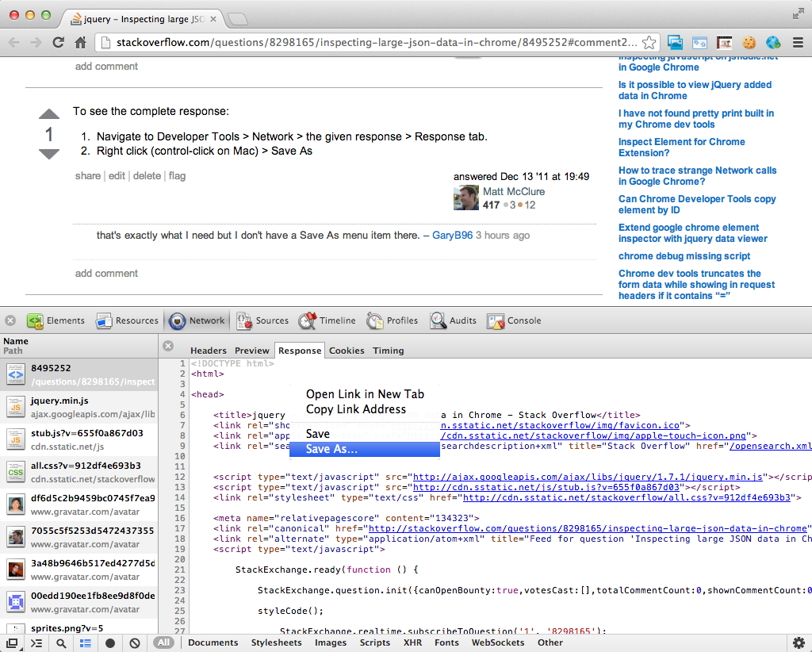812x652 pixels.
Task: Open the Timeline panel
Action: tap(327, 320)
